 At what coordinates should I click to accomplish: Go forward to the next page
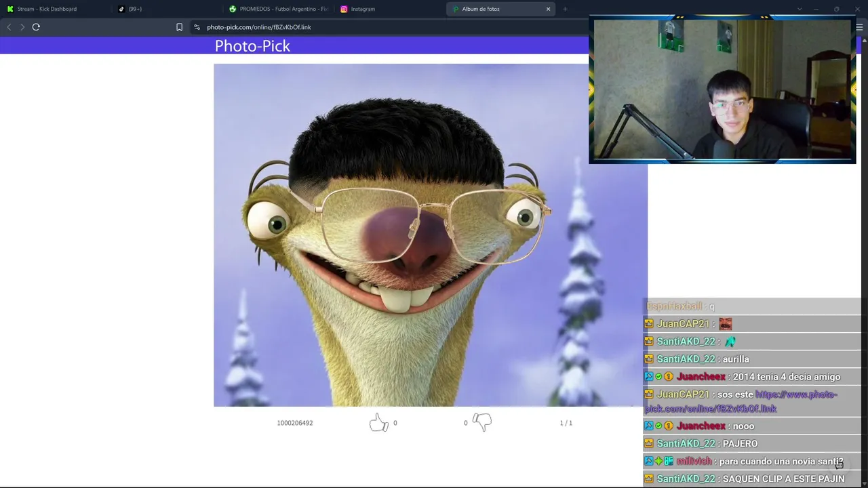pyautogui.click(x=22, y=27)
